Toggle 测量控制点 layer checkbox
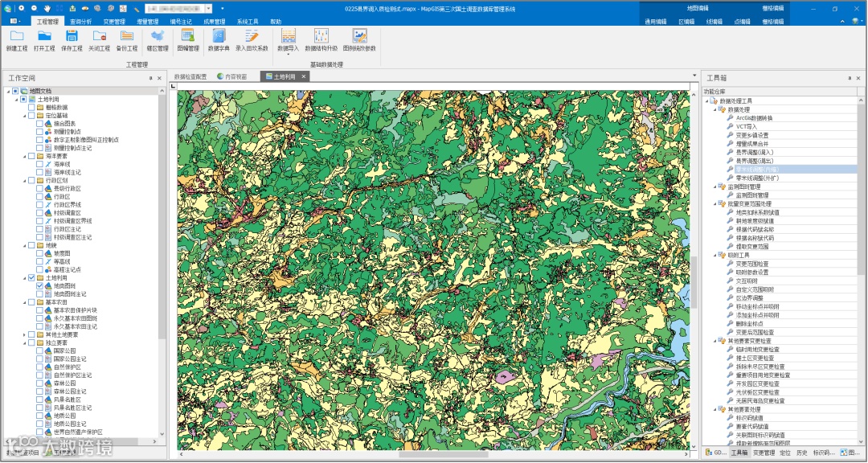This screenshot has height=463, width=868. (39, 132)
